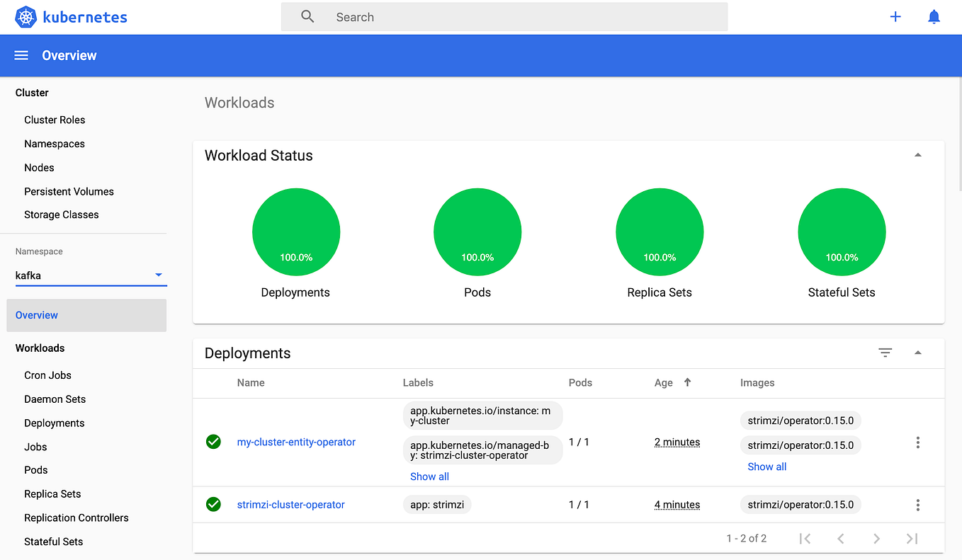Open the my-cluster-entity-operator deployment
Image resolution: width=962 pixels, height=560 pixels.
point(296,442)
